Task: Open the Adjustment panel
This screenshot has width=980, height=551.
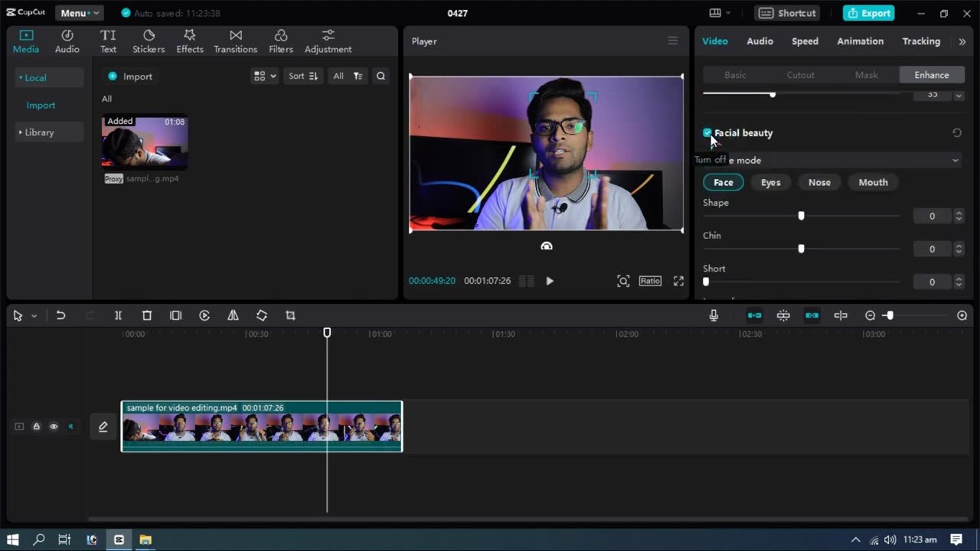Action: click(x=328, y=41)
